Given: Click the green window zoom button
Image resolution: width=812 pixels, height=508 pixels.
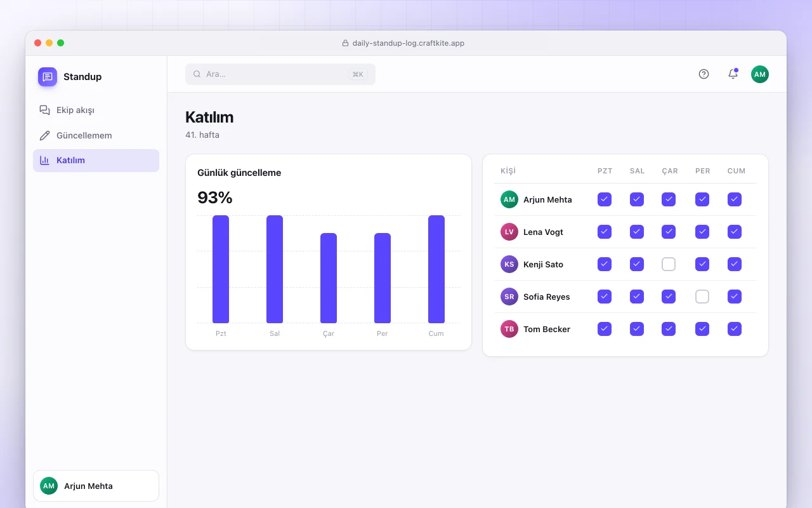Looking at the screenshot, I should tap(61, 43).
